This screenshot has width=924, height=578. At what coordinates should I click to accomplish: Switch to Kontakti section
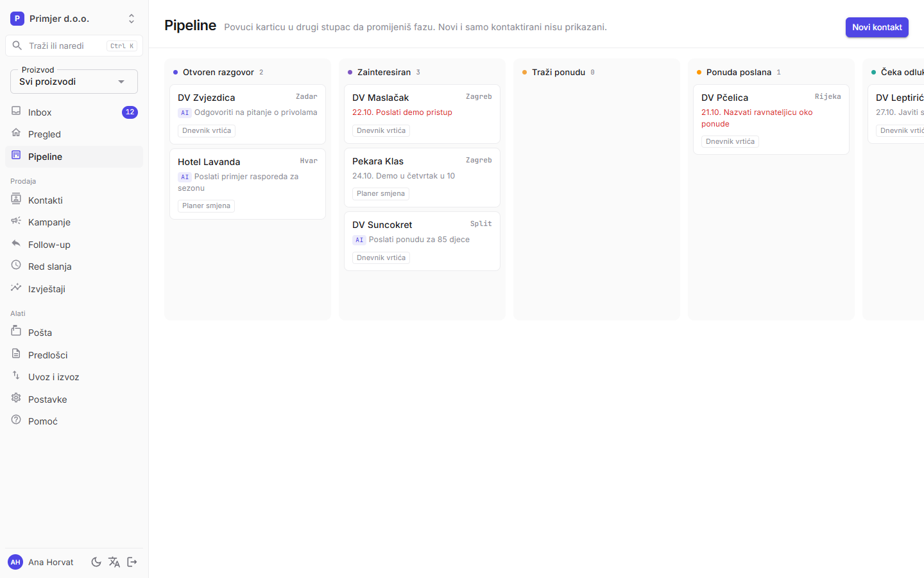(x=74, y=200)
